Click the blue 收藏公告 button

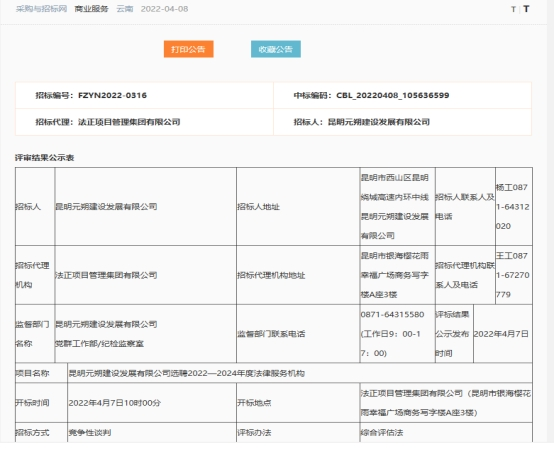pos(276,49)
